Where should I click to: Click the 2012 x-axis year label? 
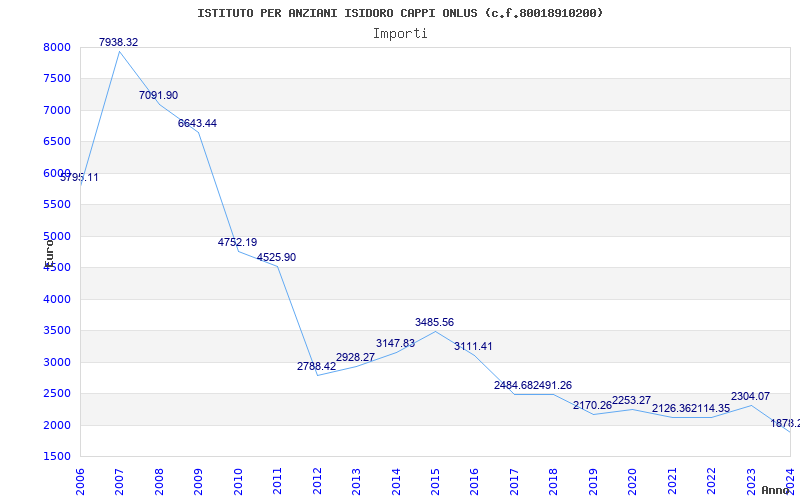tap(317, 481)
